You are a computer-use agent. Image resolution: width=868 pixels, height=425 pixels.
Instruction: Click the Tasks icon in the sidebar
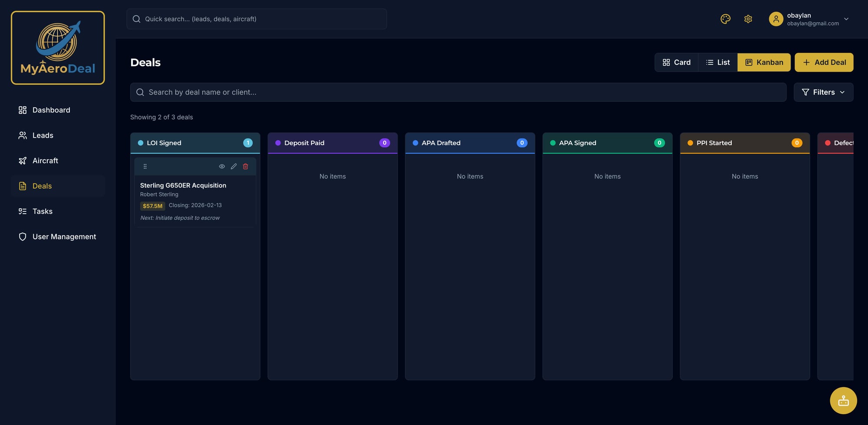coord(22,211)
